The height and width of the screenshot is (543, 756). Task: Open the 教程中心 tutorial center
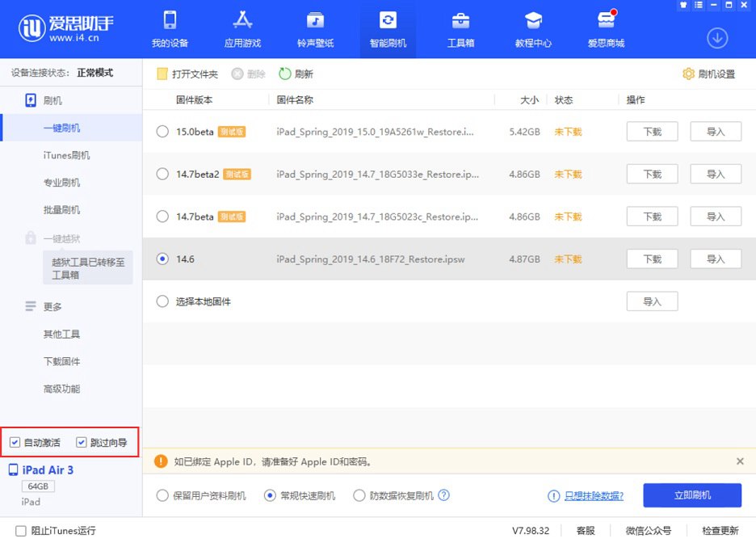[x=533, y=28]
